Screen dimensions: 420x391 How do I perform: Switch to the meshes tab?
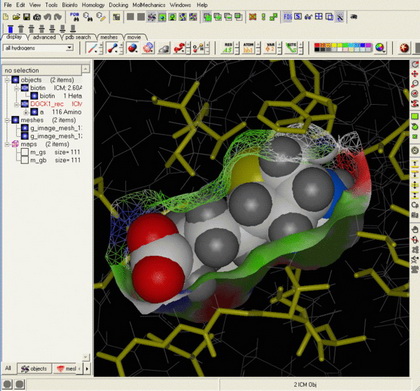click(x=110, y=37)
